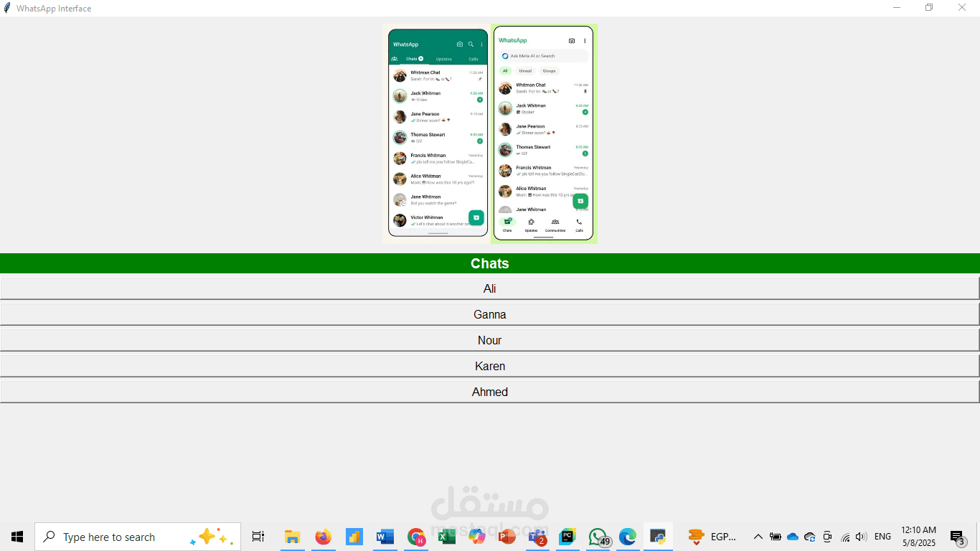
Task: Click the ENG language indicator
Action: (x=883, y=537)
